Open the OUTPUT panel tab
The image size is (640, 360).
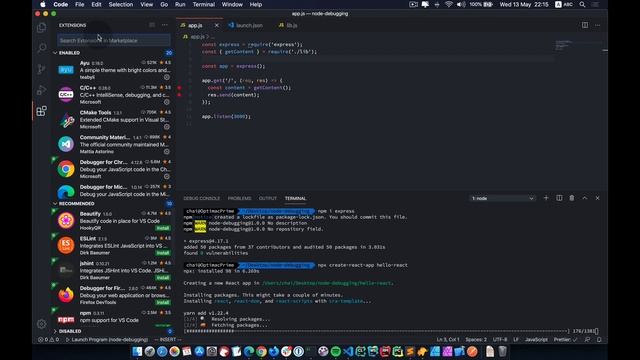click(268, 198)
